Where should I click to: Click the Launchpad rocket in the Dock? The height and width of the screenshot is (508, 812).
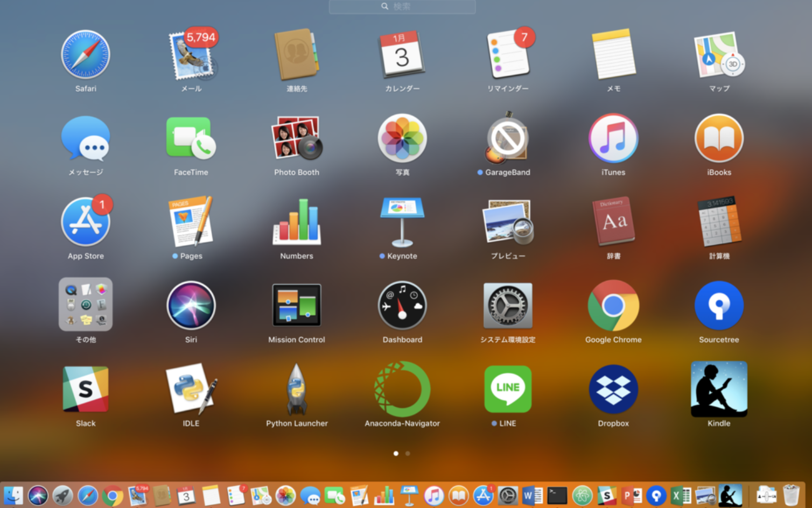coord(62,495)
